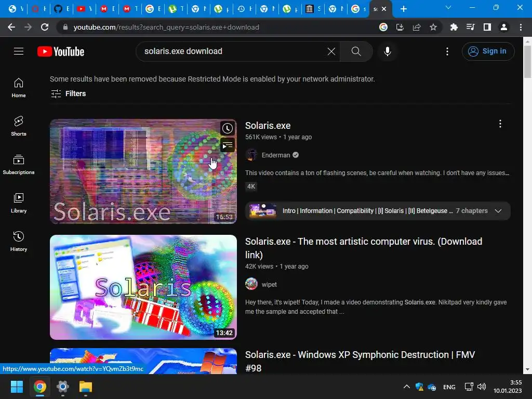Open 'Windows XP Symphonic Destruction' video title
Viewport: 532px width, 399px height.
[360, 362]
